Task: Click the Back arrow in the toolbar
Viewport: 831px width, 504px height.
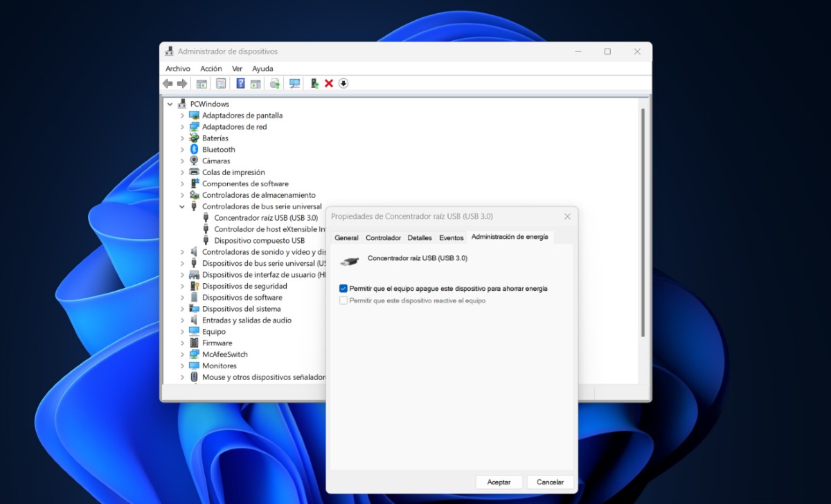Action: pos(168,84)
